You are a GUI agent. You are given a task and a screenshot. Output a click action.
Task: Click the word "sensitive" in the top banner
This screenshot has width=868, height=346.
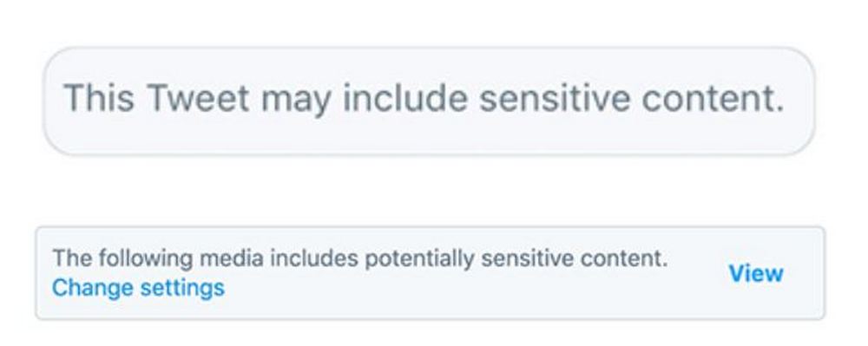pos(554,98)
